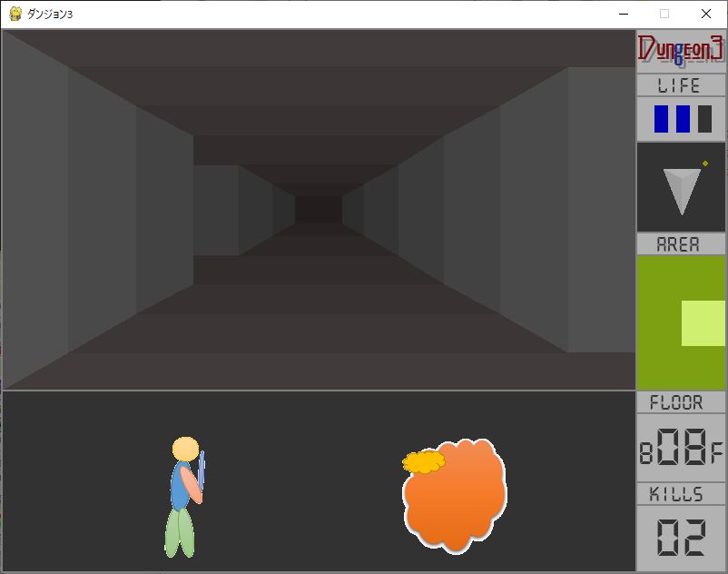728x574 pixels.
Task: Click the first blue life bar
Action: (662, 119)
